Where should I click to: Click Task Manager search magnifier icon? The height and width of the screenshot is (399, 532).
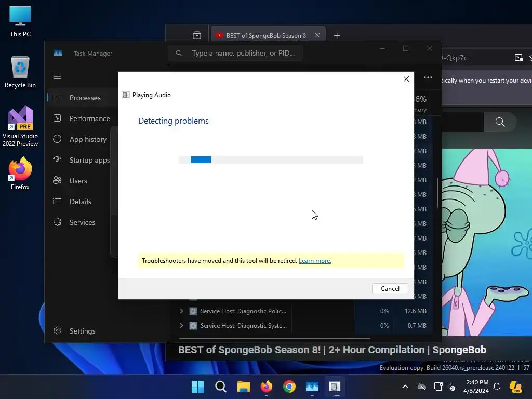pyautogui.click(x=179, y=53)
